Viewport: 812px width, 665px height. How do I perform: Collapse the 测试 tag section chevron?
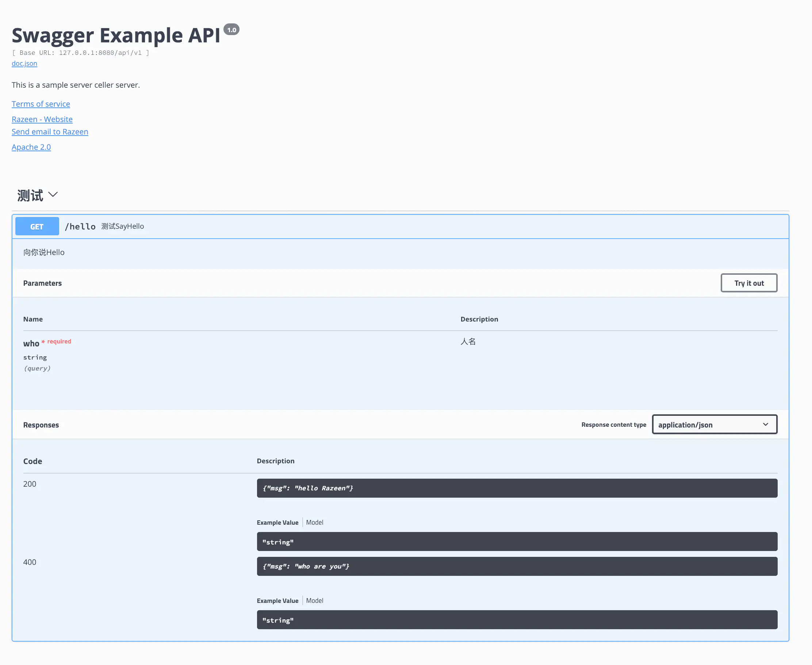click(x=53, y=195)
